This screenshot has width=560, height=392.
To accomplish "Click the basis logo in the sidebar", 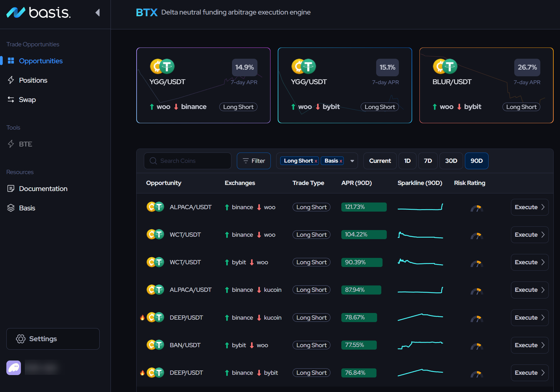I will point(38,12).
